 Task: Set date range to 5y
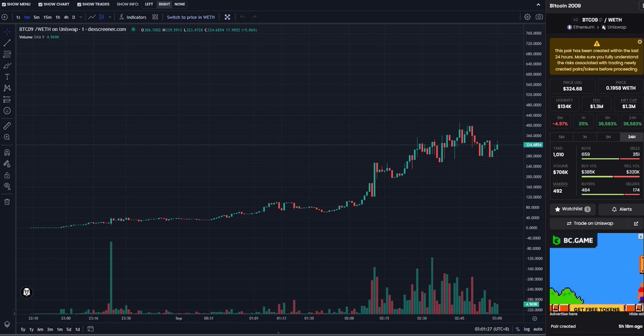pos(23,329)
